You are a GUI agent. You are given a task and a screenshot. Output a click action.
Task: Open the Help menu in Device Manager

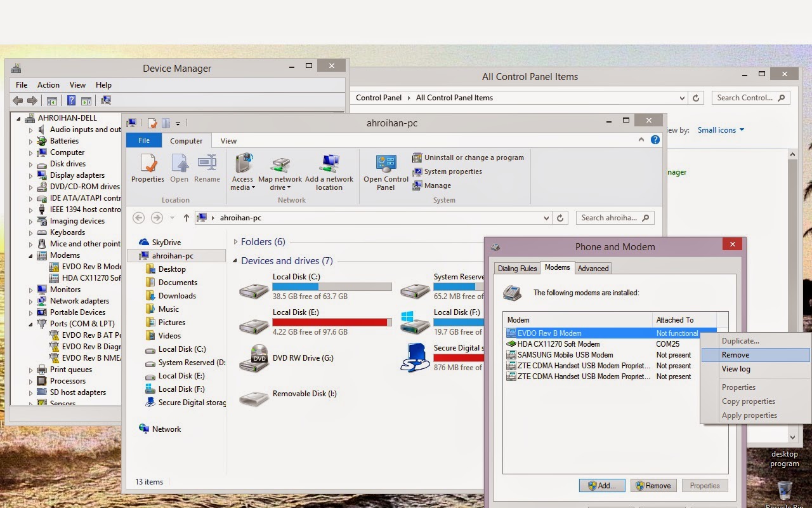tap(103, 84)
